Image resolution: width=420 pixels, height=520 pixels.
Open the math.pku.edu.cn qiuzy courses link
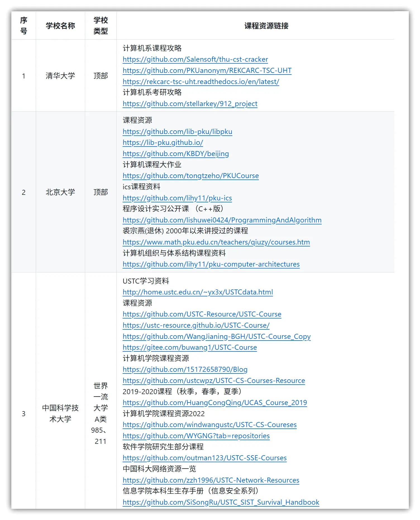pos(216,242)
